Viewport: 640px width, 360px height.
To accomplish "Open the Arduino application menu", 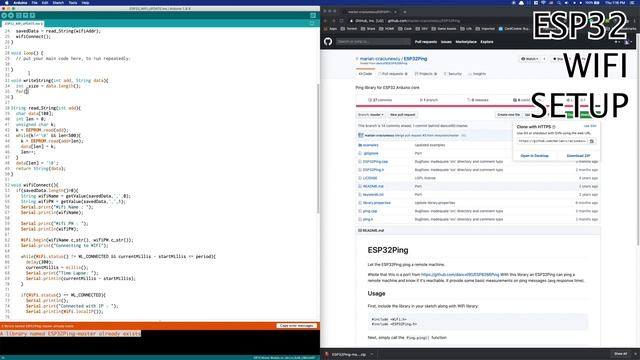I will (x=20, y=2).
